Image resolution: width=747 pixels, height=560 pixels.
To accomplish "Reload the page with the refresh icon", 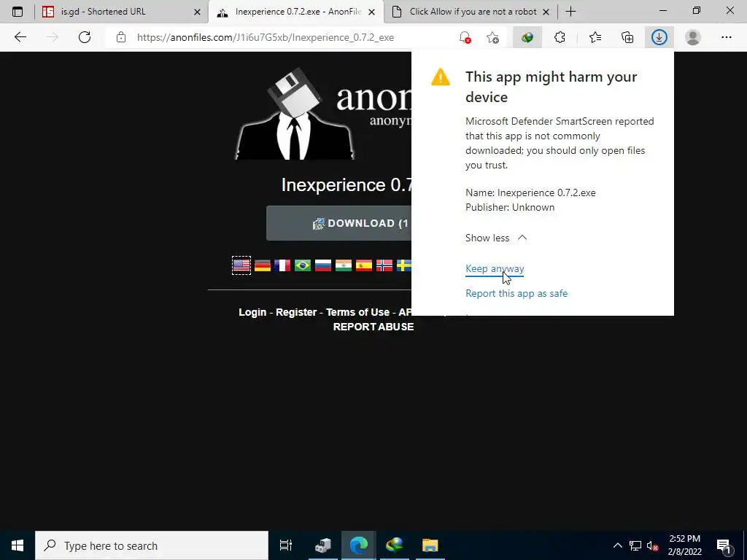I will [85, 37].
